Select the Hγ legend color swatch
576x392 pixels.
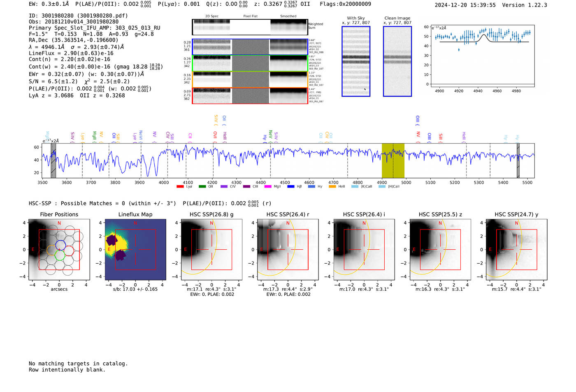(311, 187)
